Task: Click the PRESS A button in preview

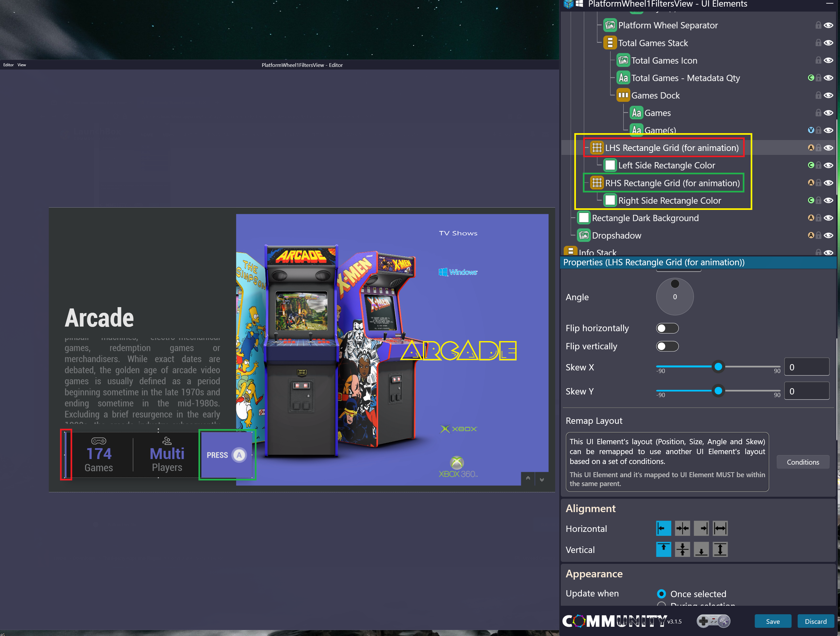Action: pyautogui.click(x=227, y=455)
